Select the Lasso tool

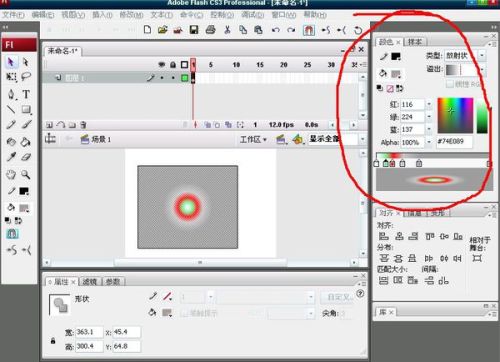(x=26, y=77)
